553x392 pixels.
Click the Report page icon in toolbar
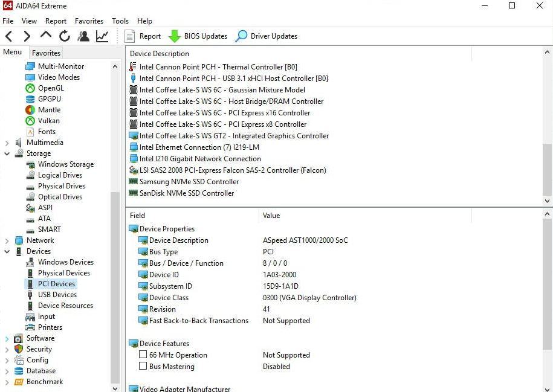click(x=130, y=36)
